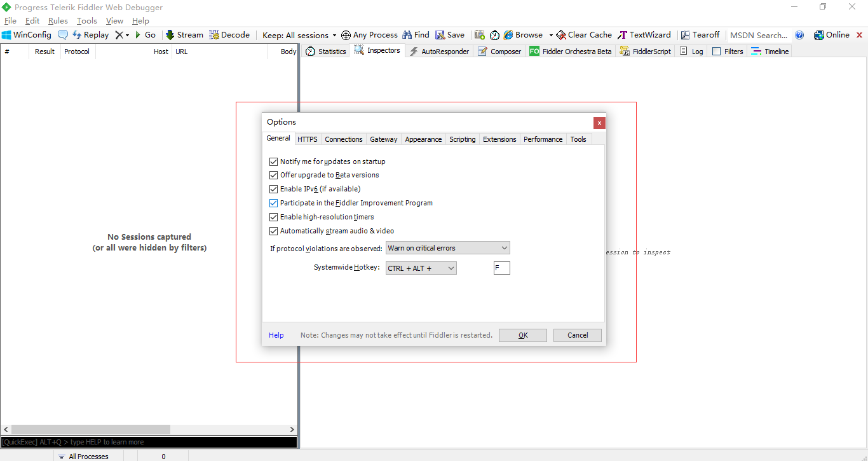Toggle Enable IPv6 checkbox
Viewport: 868px width, 461px height.
tap(274, 189)
